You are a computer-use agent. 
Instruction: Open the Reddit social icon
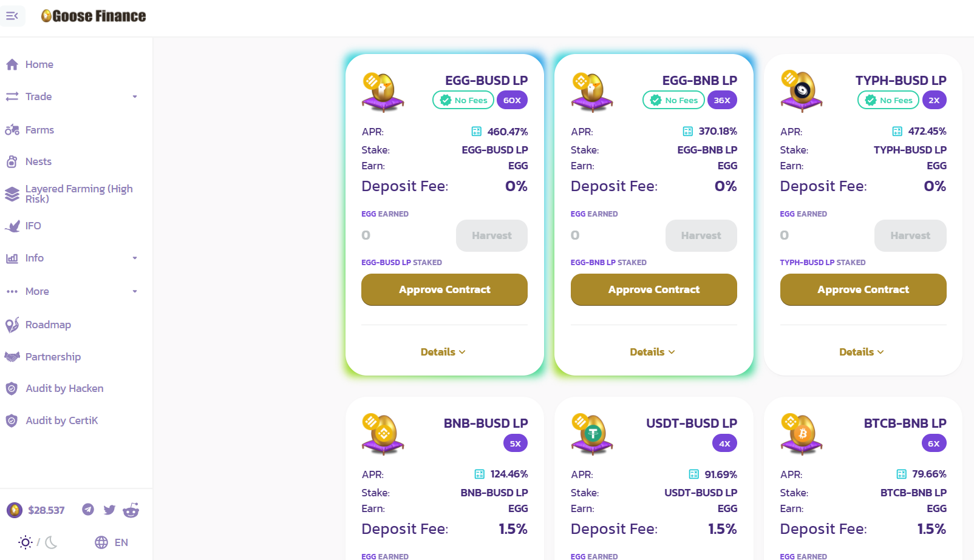[x=131, y=510]
